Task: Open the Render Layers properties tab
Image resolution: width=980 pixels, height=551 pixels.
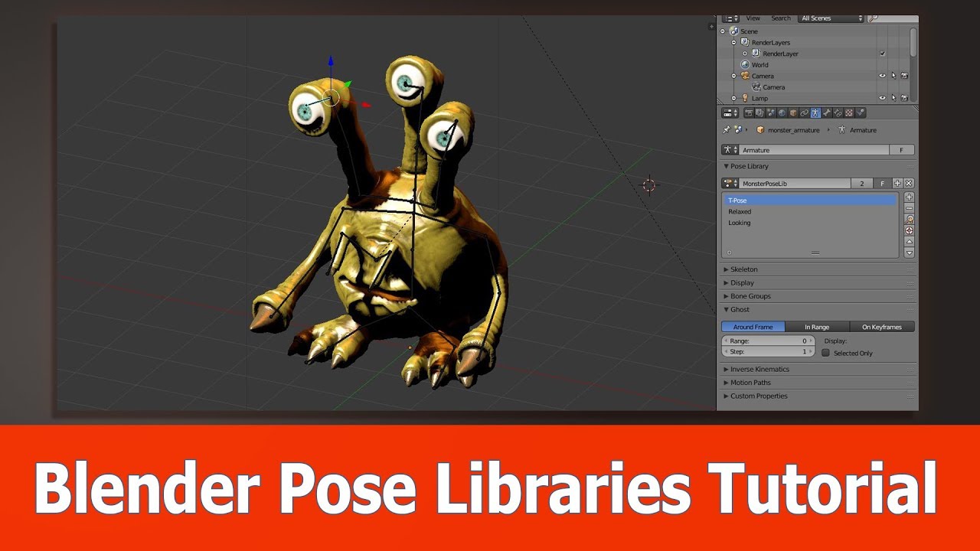Action: (759, 112)
